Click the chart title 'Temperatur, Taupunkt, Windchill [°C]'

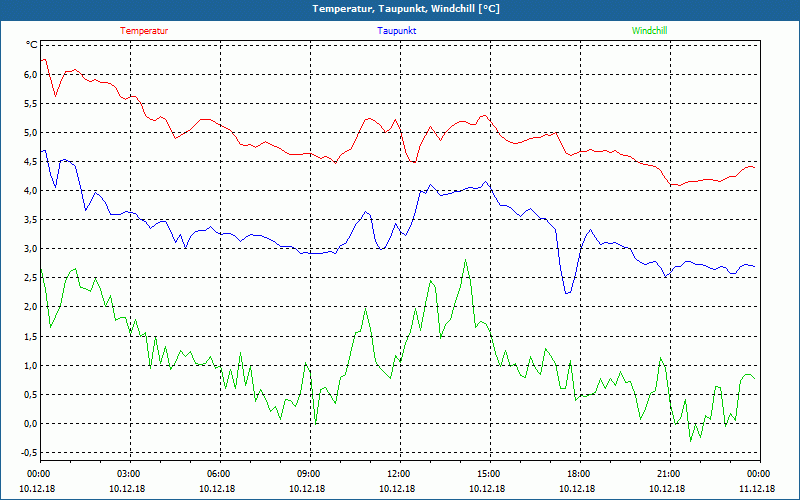406,9
